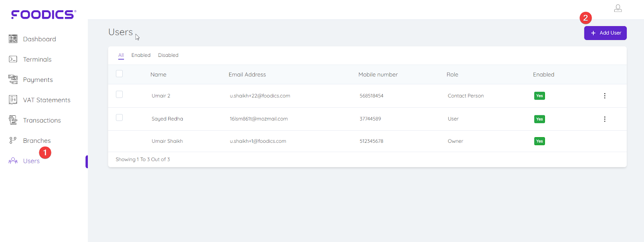The image size is (644, 242).
Task: Click the Contact Person role cell
Action: tap(466, 96)
